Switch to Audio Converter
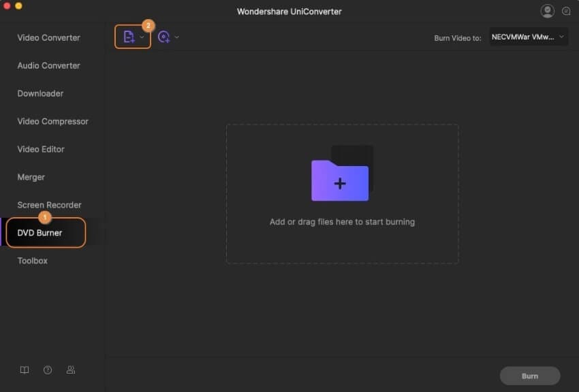The width and height of the screenshot is (579, 392). (49, 65)
